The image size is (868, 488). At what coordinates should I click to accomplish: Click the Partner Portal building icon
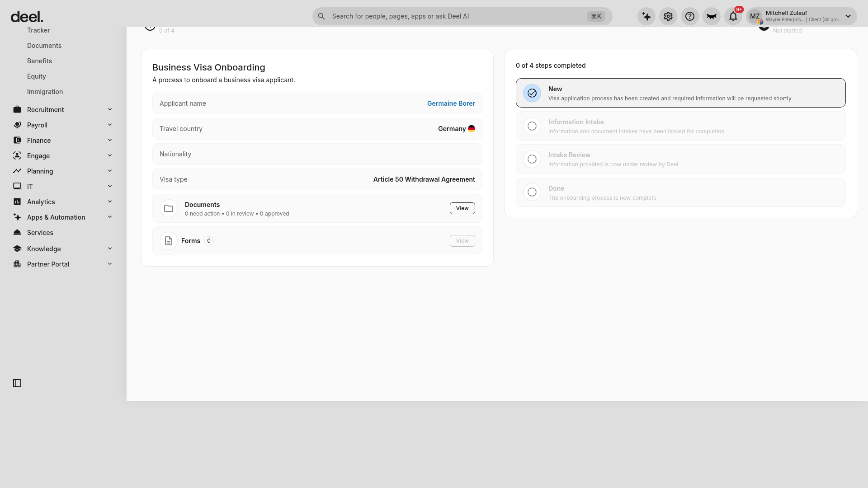(17, 264)
